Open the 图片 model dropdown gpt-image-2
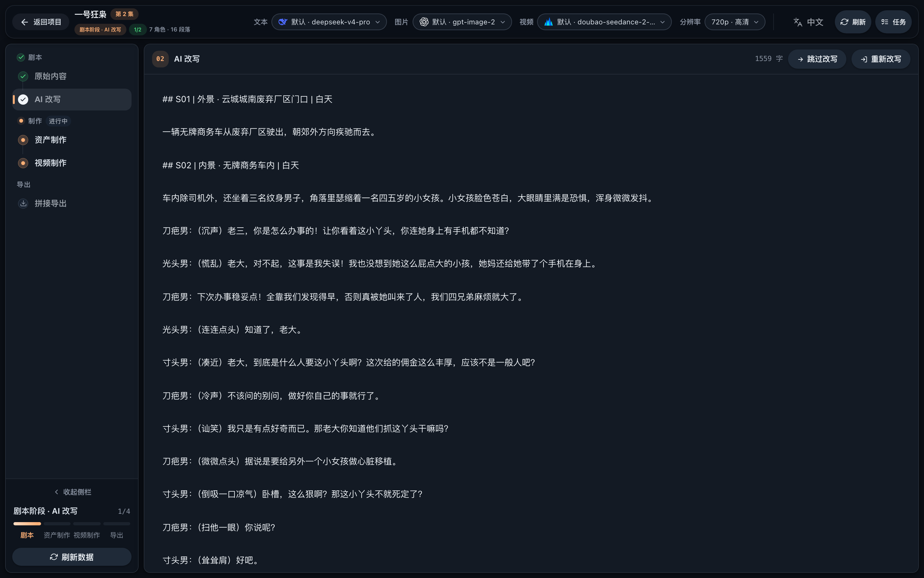 pyautogui.click(x=462, y=22)
